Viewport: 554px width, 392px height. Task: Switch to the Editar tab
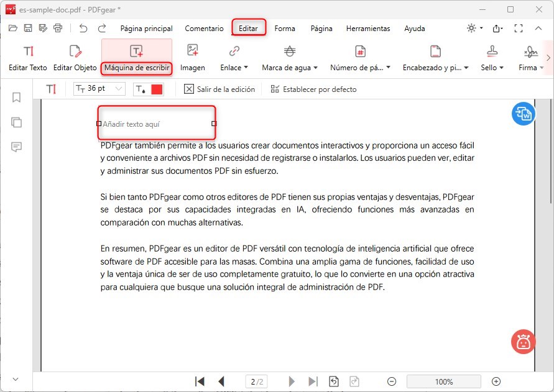pyautogui.click(x=248, y=28)
